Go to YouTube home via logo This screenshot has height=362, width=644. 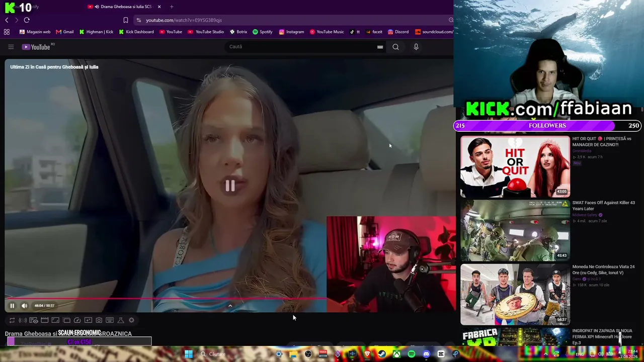point(36,47)
